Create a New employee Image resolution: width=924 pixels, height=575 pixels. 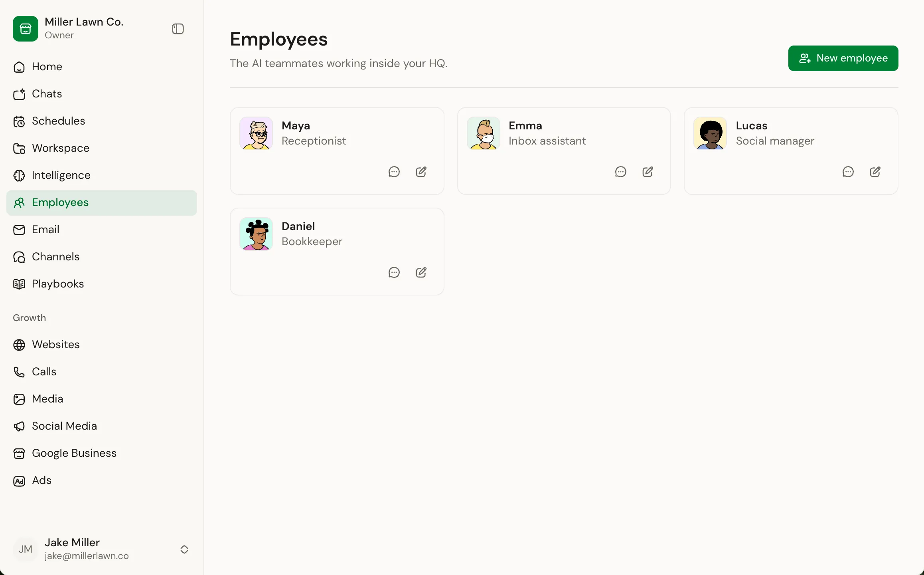pos(843,58)
